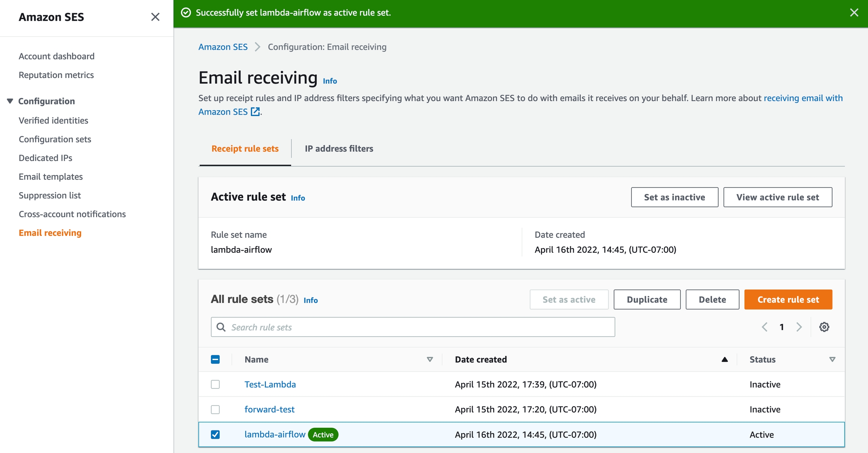
Task: Click the search magnifier icon
Action: [x=221, y=327]
